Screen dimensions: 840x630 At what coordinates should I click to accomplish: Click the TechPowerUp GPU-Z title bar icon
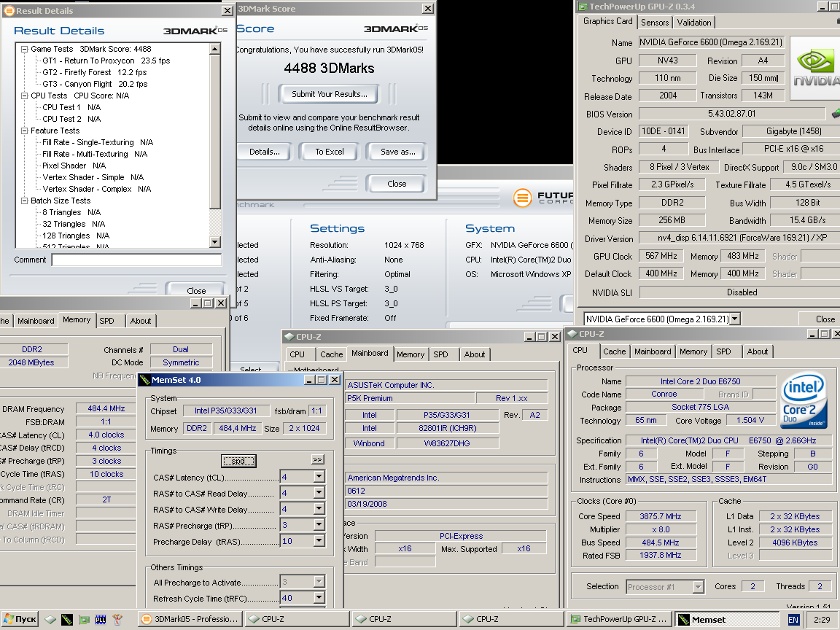(x=583, y=7)
